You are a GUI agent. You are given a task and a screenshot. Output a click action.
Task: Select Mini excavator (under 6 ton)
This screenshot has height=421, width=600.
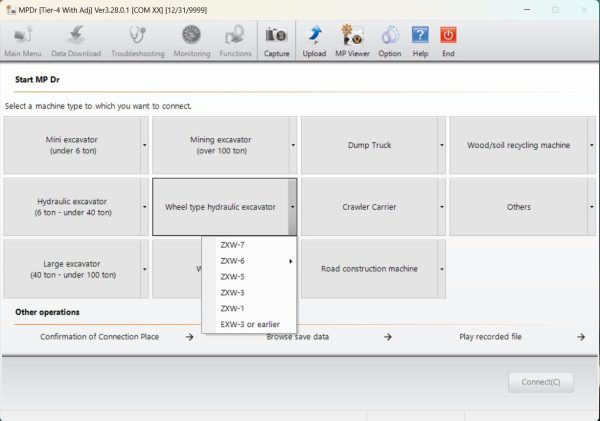coord(72,145)
